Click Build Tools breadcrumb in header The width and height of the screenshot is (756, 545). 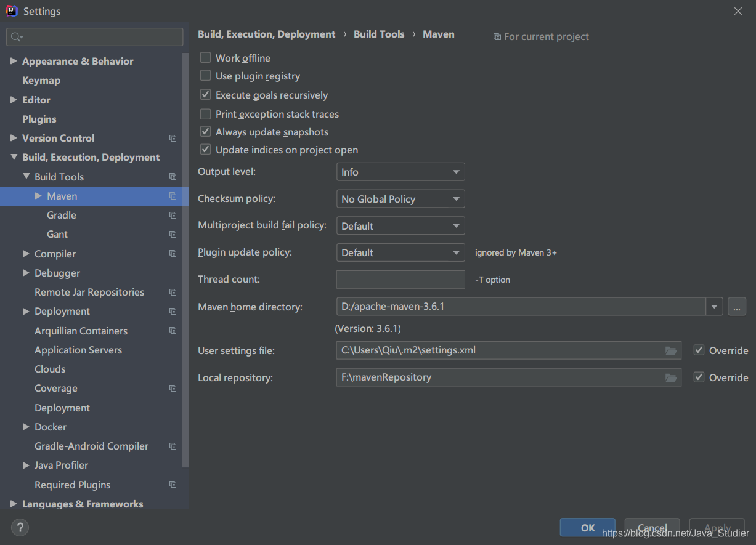coord(379,34)
